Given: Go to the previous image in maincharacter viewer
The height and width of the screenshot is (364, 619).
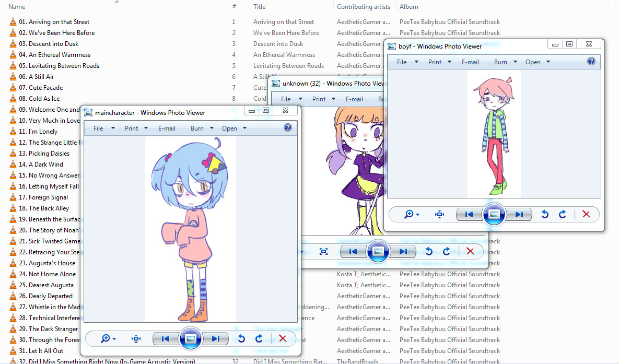Looking at the screenshot, I should point(166,339).
